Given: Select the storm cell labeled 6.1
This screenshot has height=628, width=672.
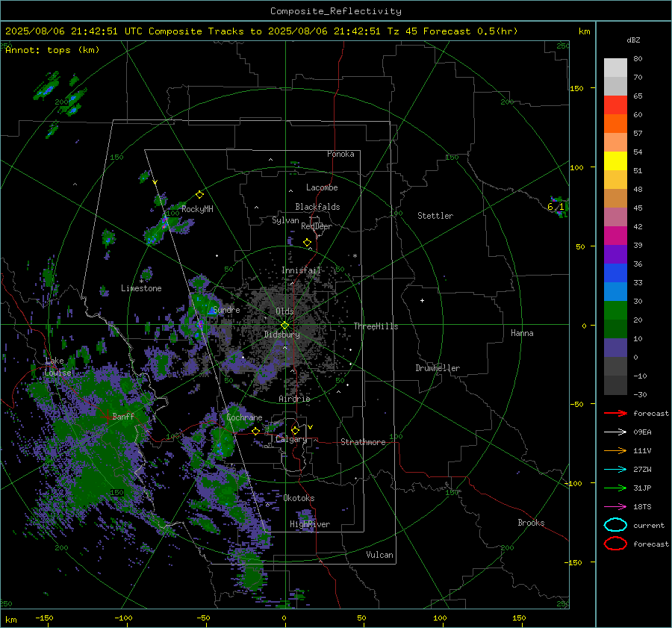Looking at the screenshot, I should (x=559, y=207).
